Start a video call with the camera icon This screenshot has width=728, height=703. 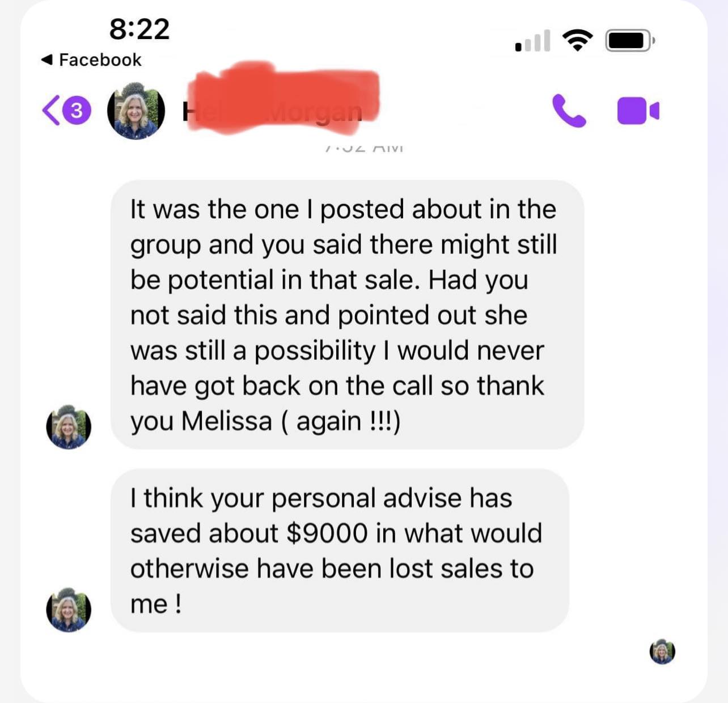click(x=638, y=111)
